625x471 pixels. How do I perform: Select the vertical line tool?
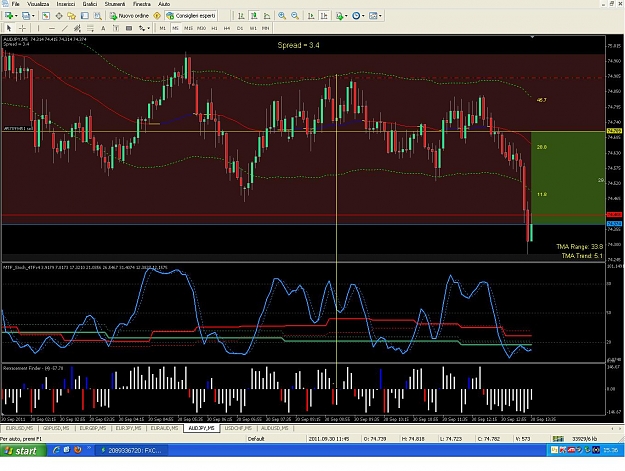[38, 28]
